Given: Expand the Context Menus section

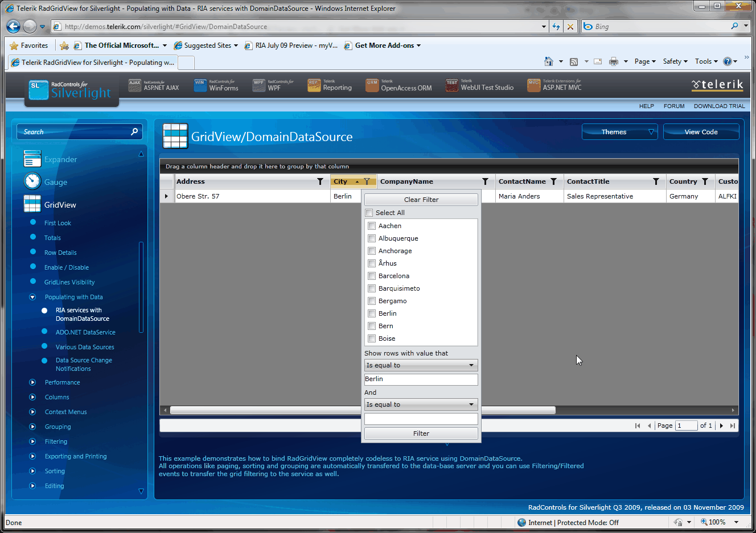Looking at the screenshot, I should (x=32, y=412).
